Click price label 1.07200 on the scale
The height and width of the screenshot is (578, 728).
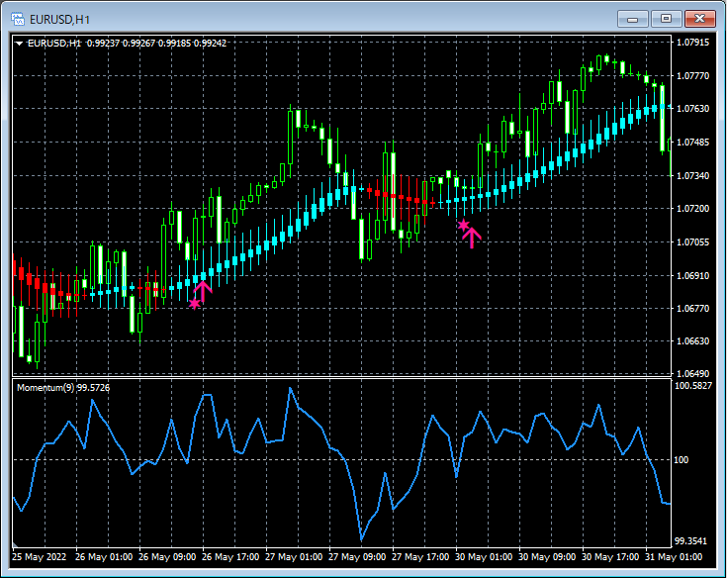692,209
